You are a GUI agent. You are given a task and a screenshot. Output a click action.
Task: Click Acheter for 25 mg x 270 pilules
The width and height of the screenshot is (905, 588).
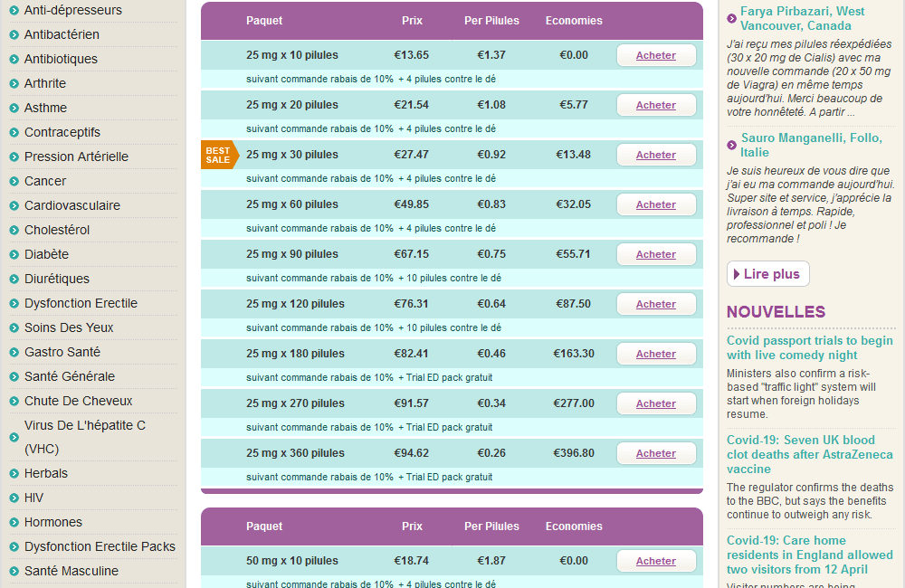(656, 403)
